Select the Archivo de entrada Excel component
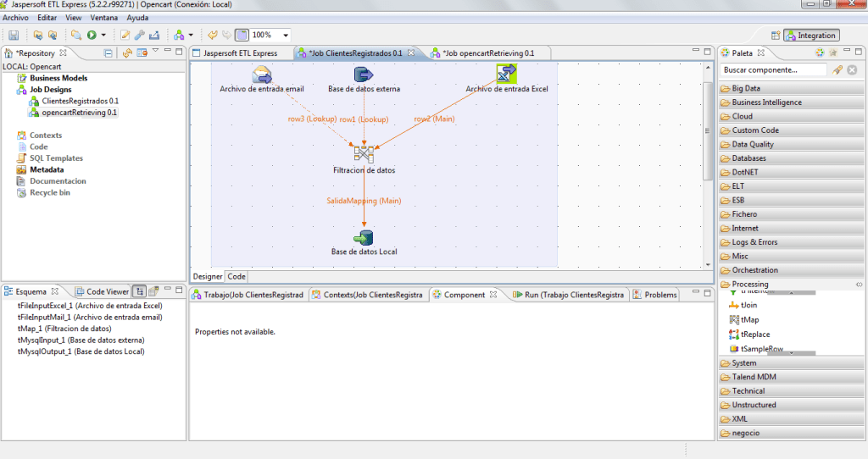868x459 pixels. coord(507,74)
